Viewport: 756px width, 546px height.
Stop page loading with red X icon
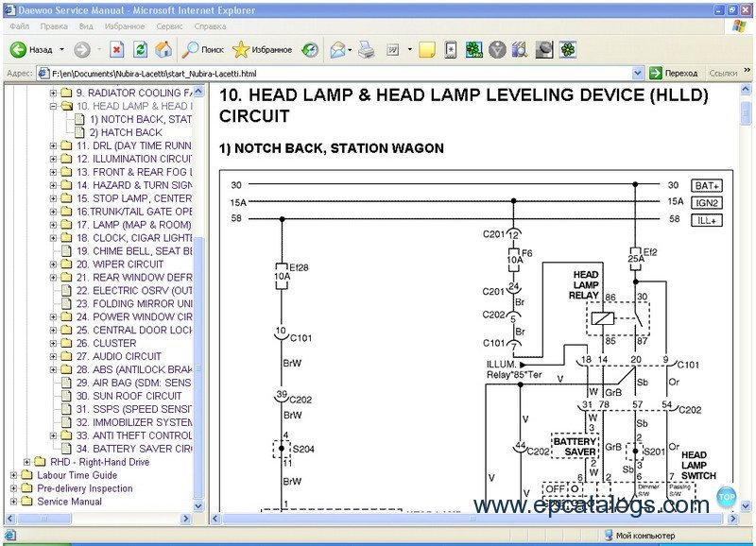click(x=116, y=49)
